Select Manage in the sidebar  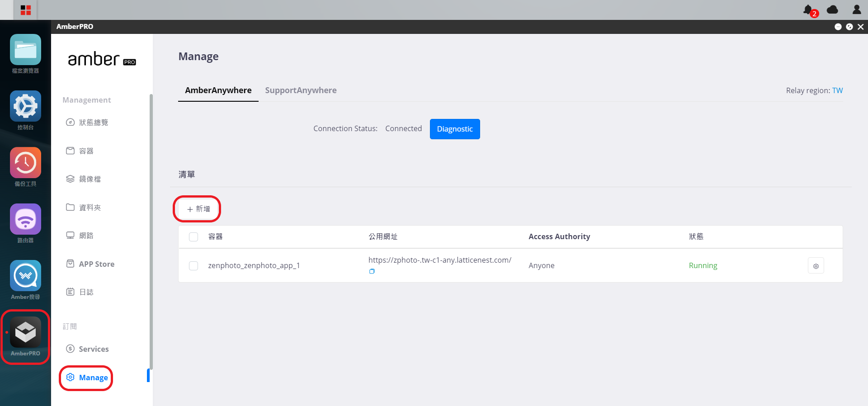pos(87,378)
